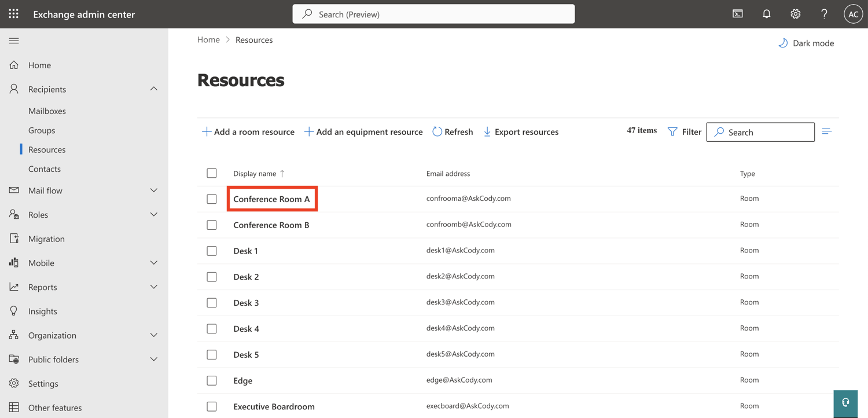The height and width of the screenshot is (418, 868).
Task: Expand the Mail flow section
Action: coord(153,190)
